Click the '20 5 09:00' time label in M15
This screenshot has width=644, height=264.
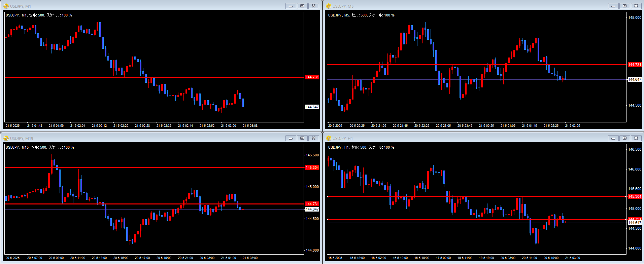[x=56, y=258]
